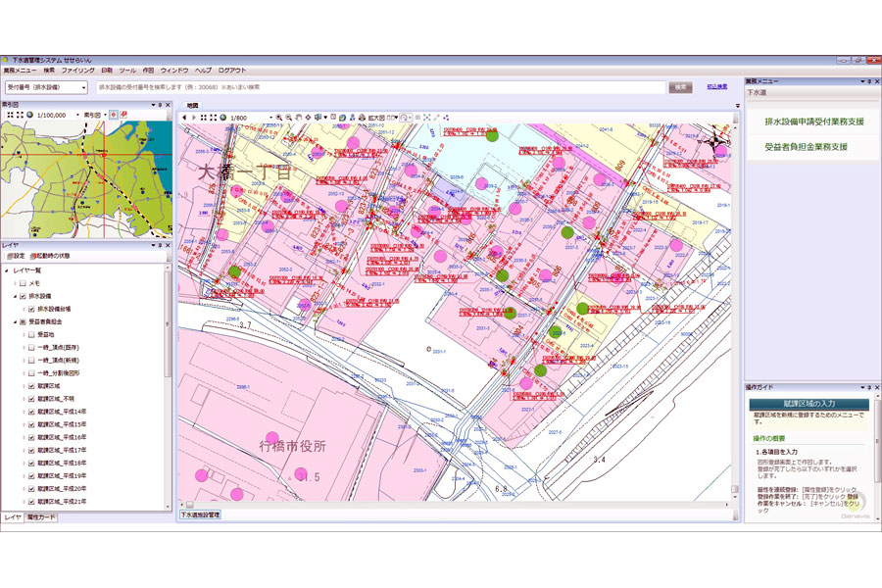Open the layer 設定 settings
This screenshot has width=882, height=588.
(15, 256)
